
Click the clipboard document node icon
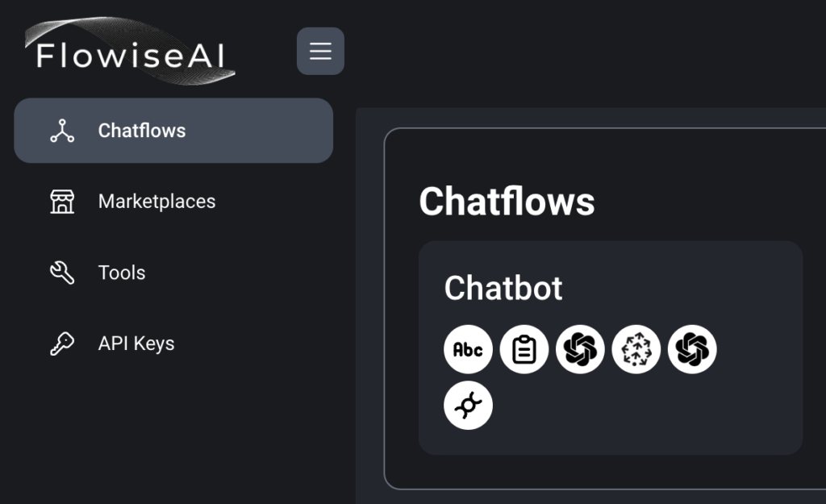click(x=524, y=349)
